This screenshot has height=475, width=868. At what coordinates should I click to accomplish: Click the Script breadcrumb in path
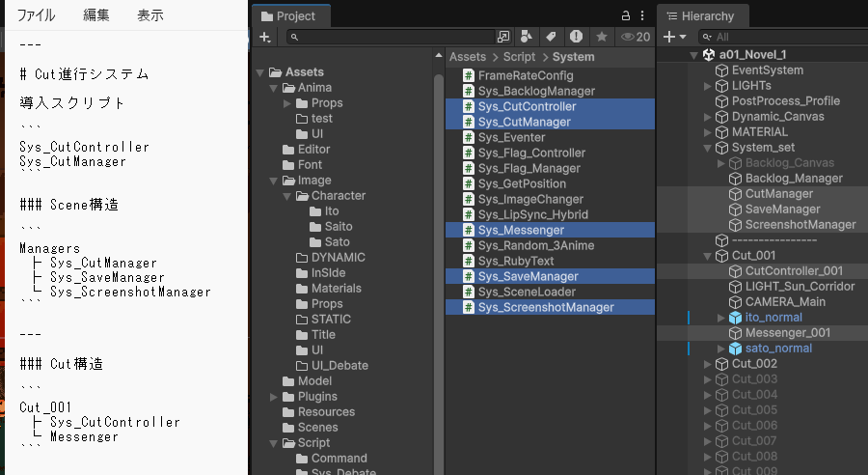pyautogui.click(x=519, y=57)
